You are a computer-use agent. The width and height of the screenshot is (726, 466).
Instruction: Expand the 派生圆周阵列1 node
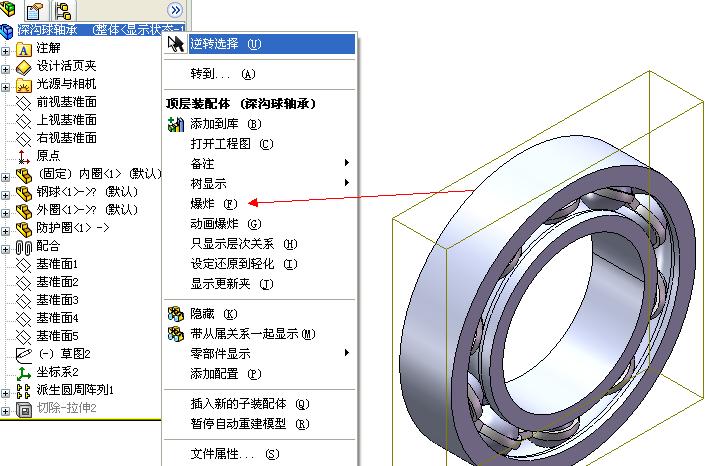(x=5, y=393)
